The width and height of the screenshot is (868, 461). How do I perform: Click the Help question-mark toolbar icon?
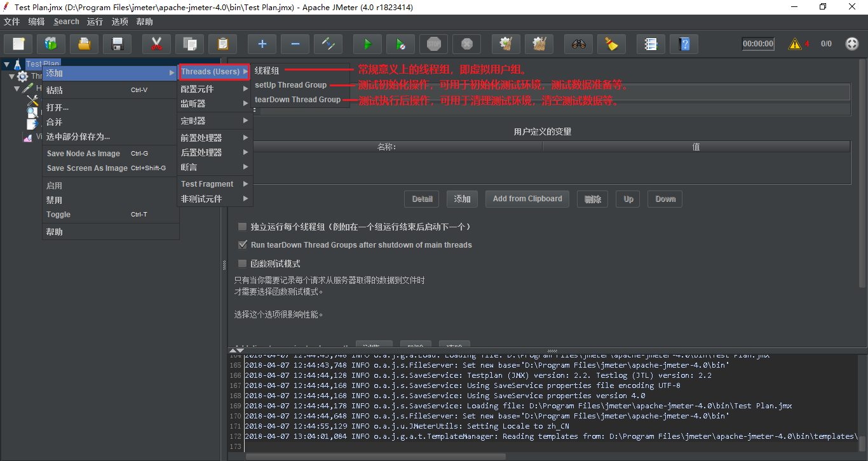684,44
